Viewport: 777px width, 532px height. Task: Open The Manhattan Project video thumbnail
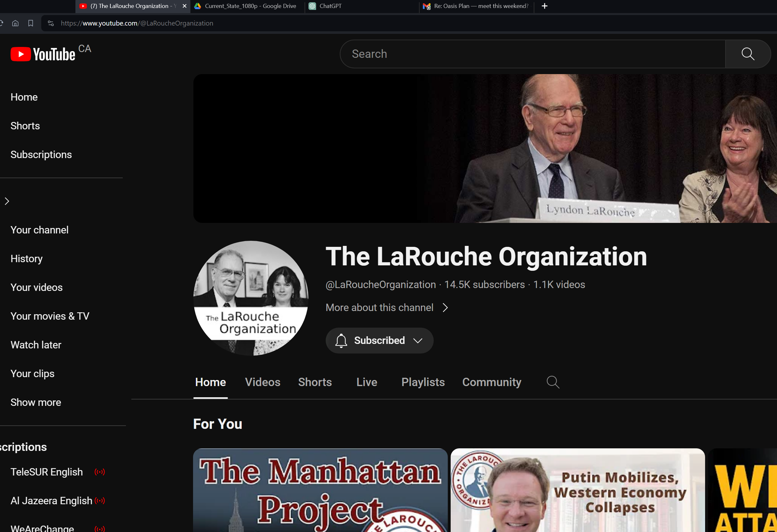pyautogui.click(x=320, y=490)
